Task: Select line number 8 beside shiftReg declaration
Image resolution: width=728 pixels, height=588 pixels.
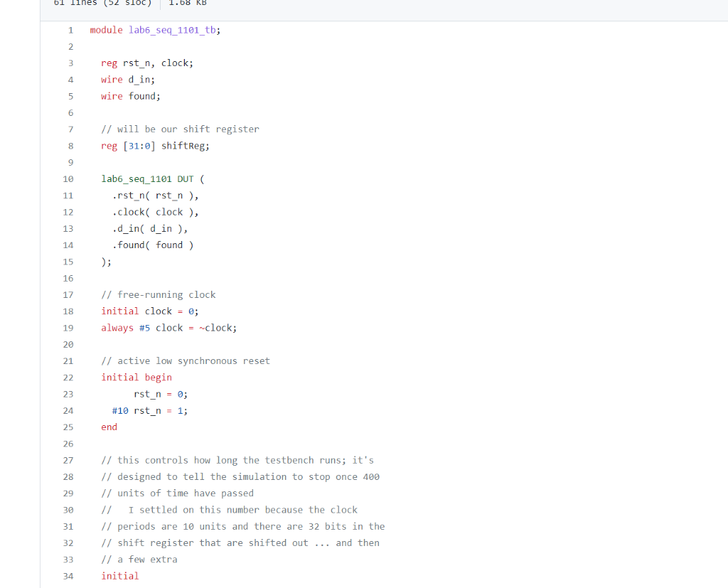Action: point(70,145)
